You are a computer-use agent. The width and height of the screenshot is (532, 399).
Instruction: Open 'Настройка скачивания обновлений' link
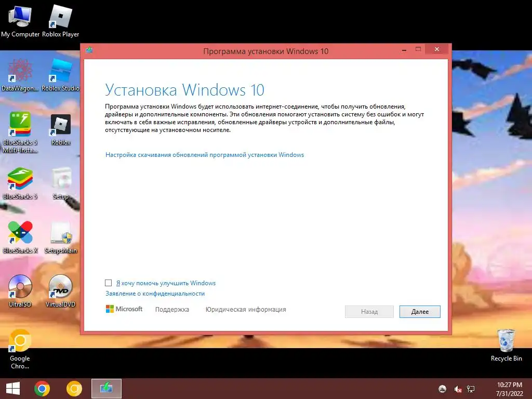tap(205, 155)
